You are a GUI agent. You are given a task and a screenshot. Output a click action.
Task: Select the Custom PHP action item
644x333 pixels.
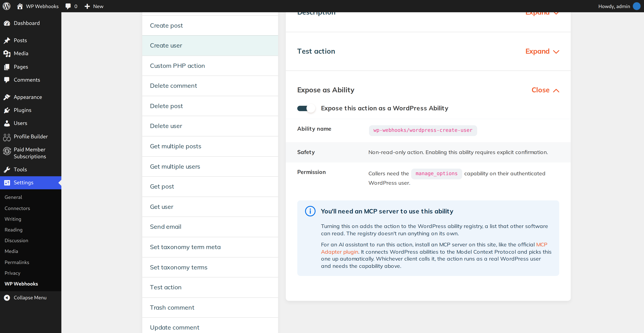210,66
